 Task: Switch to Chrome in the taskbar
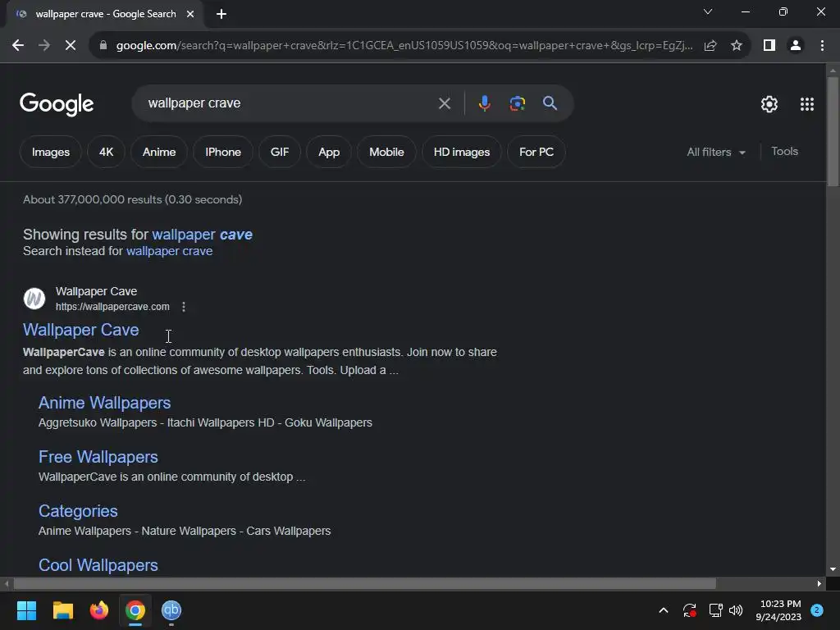tap(135, 610)
